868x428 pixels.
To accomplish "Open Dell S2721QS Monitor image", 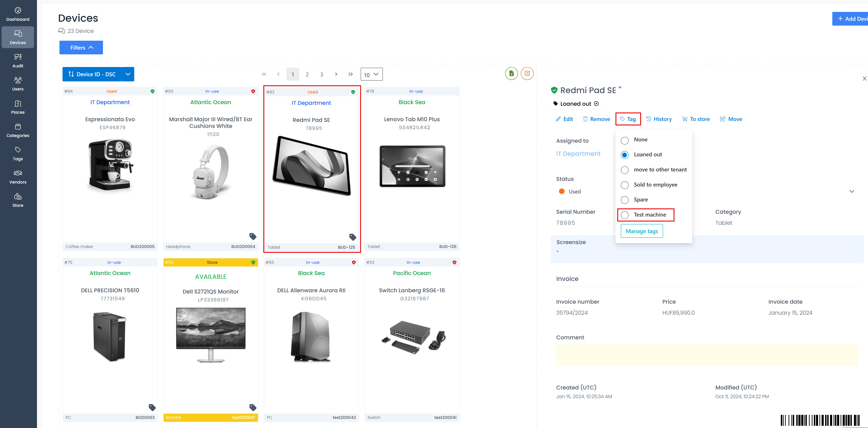I will (211, 335).
